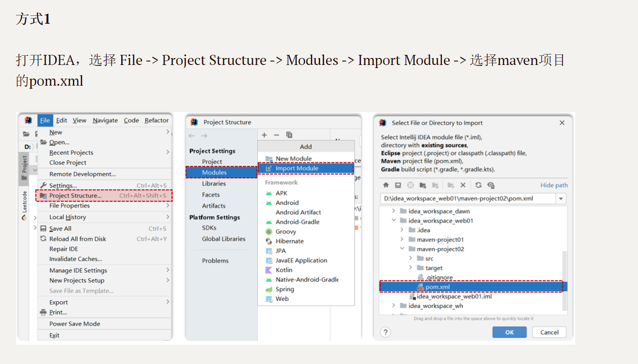Select Import Module in Add popup
The image size is (638, 364).
[297, 168]
